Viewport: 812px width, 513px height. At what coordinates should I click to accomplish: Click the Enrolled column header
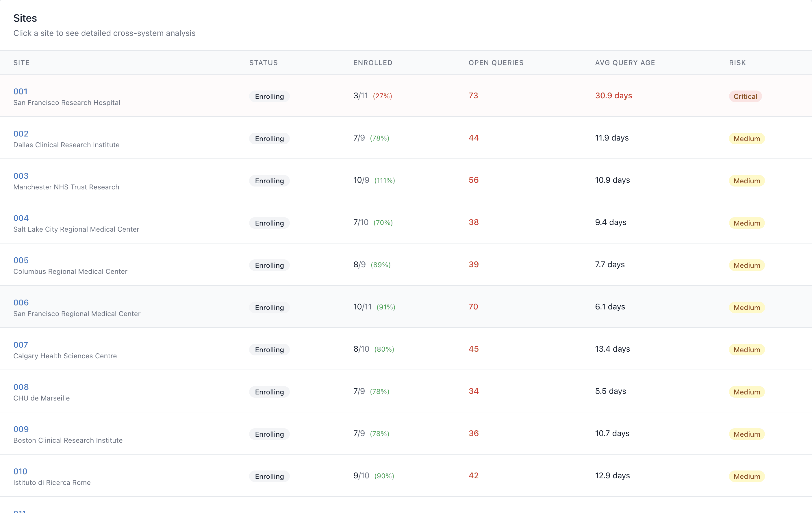point(372,63)
